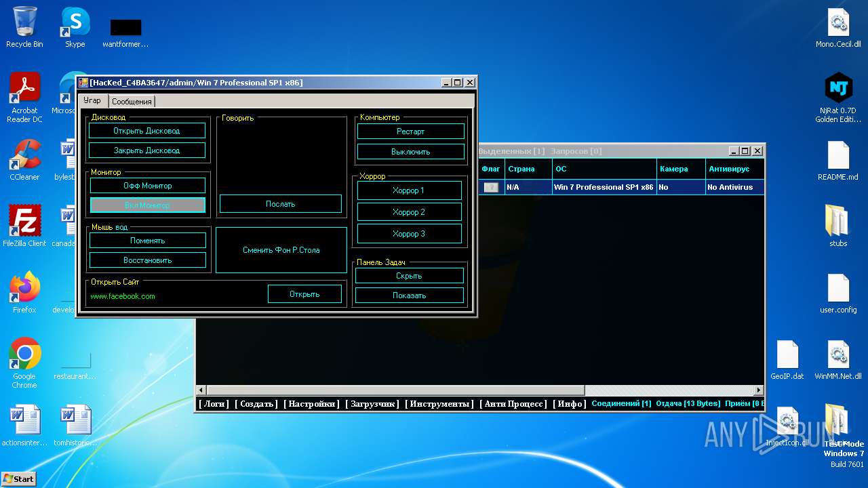Click the Windows Start button
Image resolution: width=868 pixels, height=488 pixels.
coord(19,479)
